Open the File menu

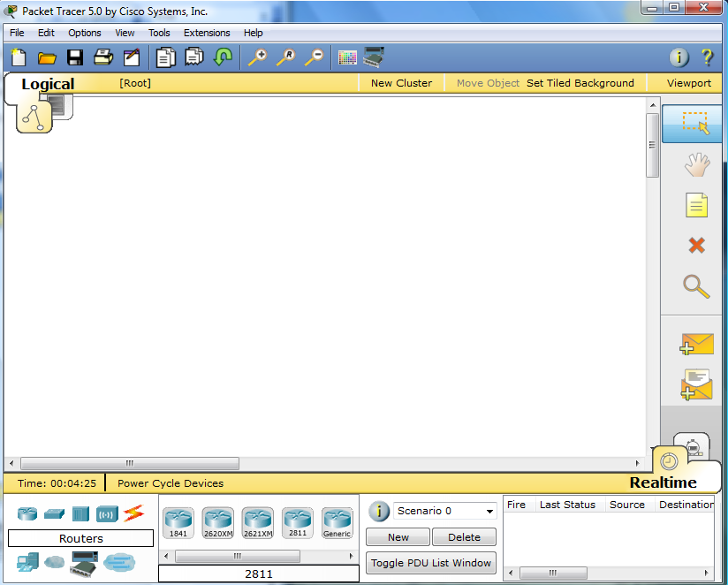click(17, 33)
